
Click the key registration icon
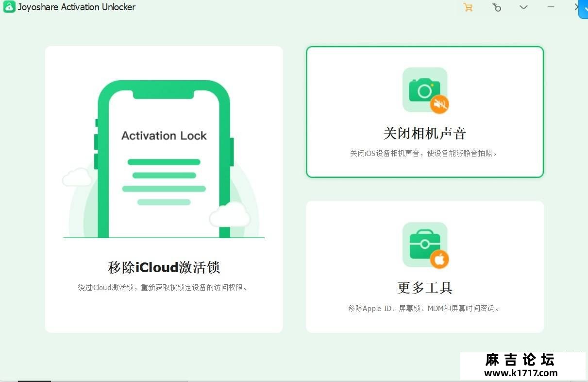point(496,7)
